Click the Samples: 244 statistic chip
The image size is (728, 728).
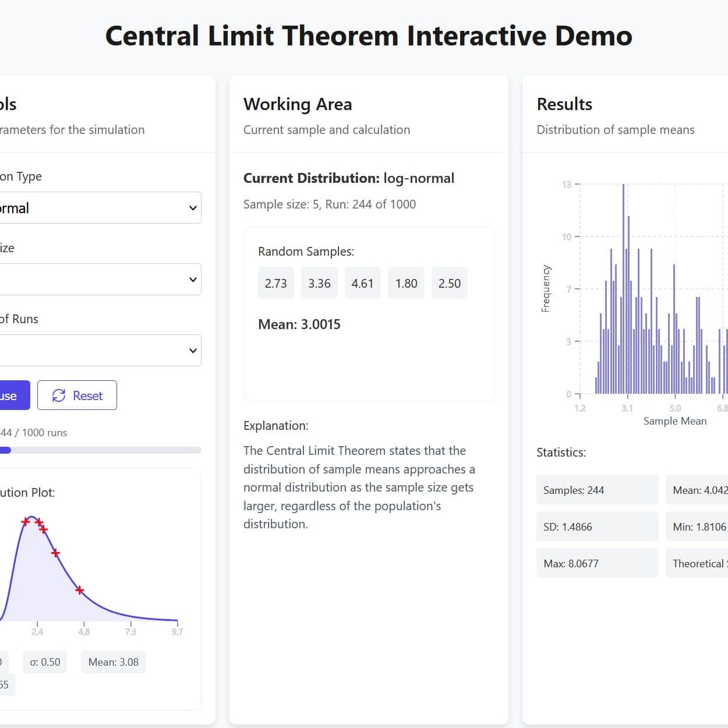(597, 490)
